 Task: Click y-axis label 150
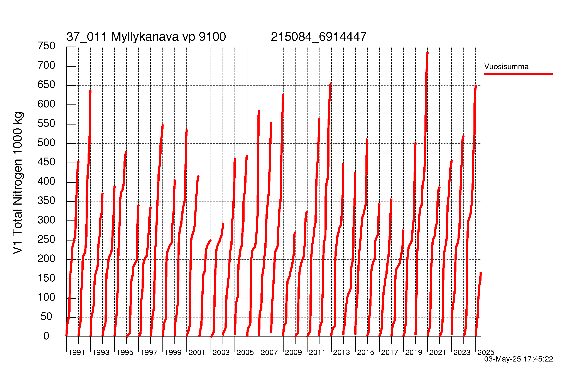coord(46,278)
